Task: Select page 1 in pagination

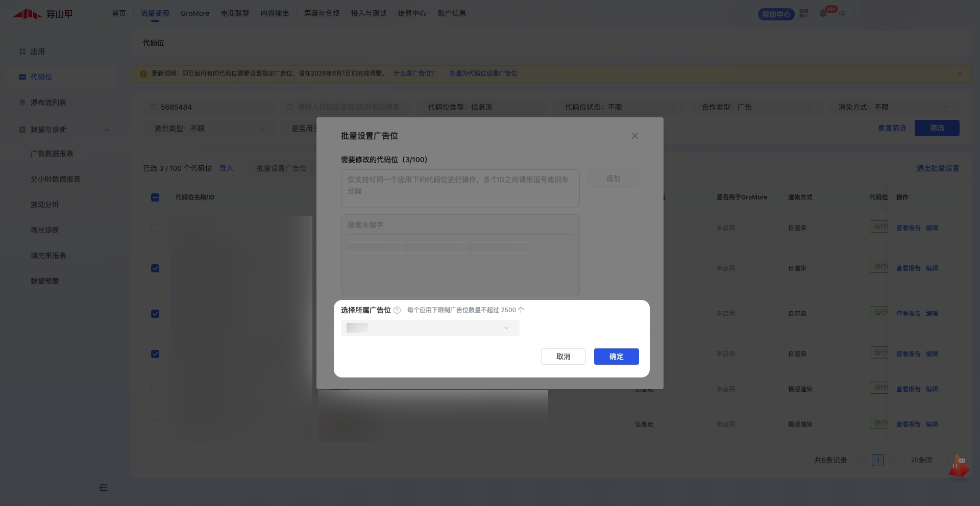Action: click(878, 460)
